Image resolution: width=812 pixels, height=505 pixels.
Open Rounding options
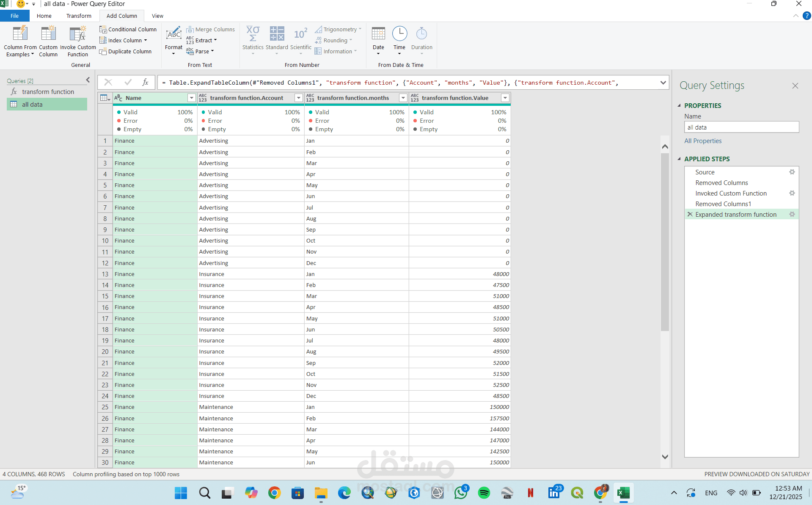(333, 40)
